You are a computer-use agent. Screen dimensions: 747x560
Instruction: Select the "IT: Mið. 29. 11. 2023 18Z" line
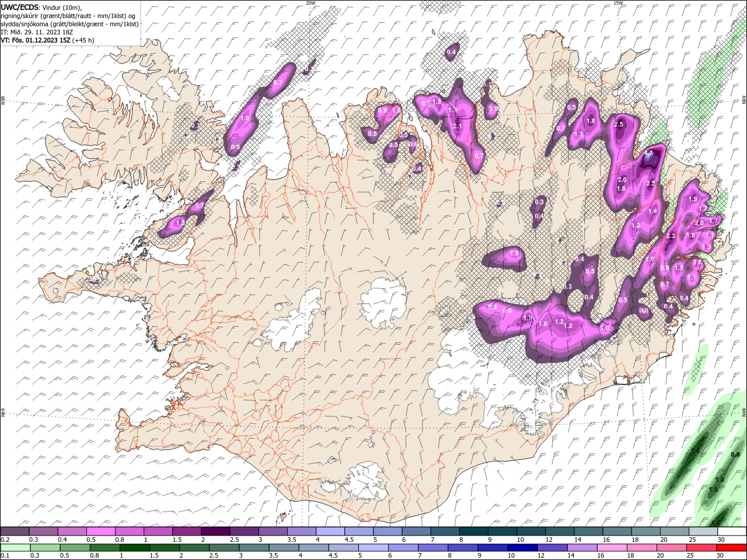[38, 32]
